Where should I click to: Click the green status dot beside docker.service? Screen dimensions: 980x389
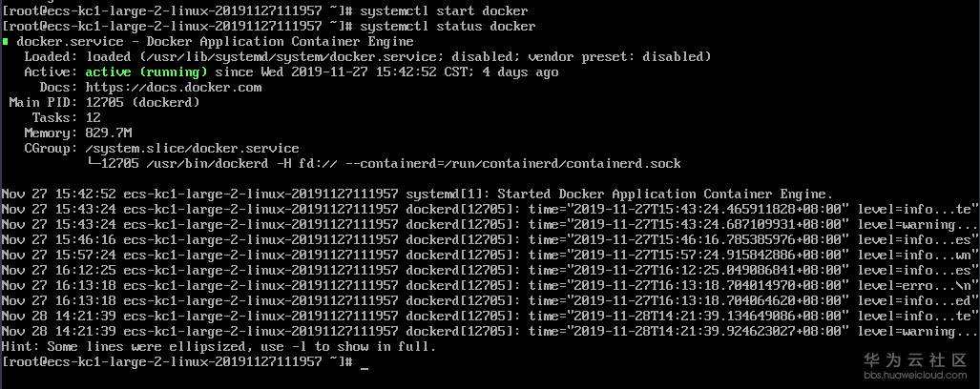(6, 42)
